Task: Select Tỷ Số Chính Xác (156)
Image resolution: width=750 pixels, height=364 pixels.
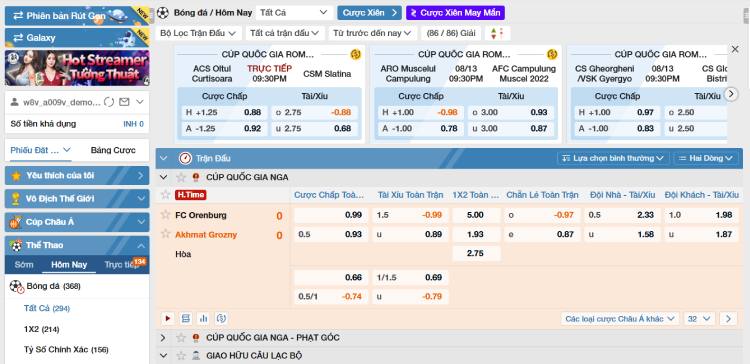Action: pos(66,350)
